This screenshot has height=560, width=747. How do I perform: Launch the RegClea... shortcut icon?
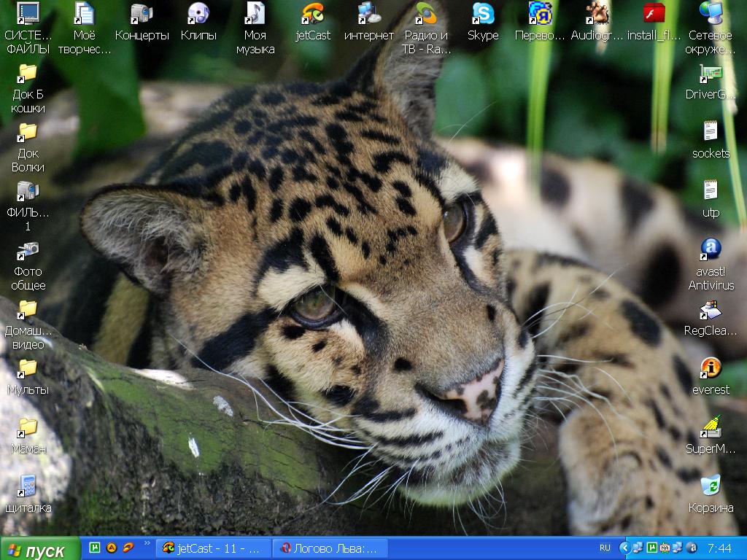coord(711,309)
